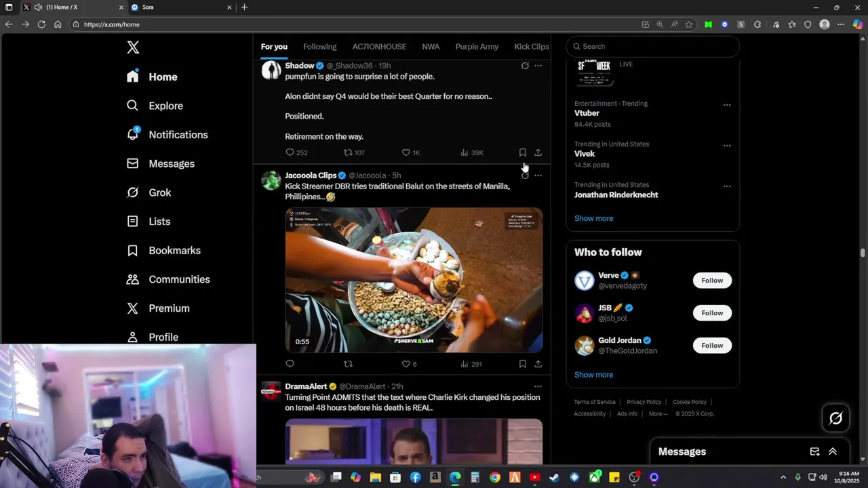Open the floating Grok button at bottom right

pyautogui.click(x=835, y=418)
